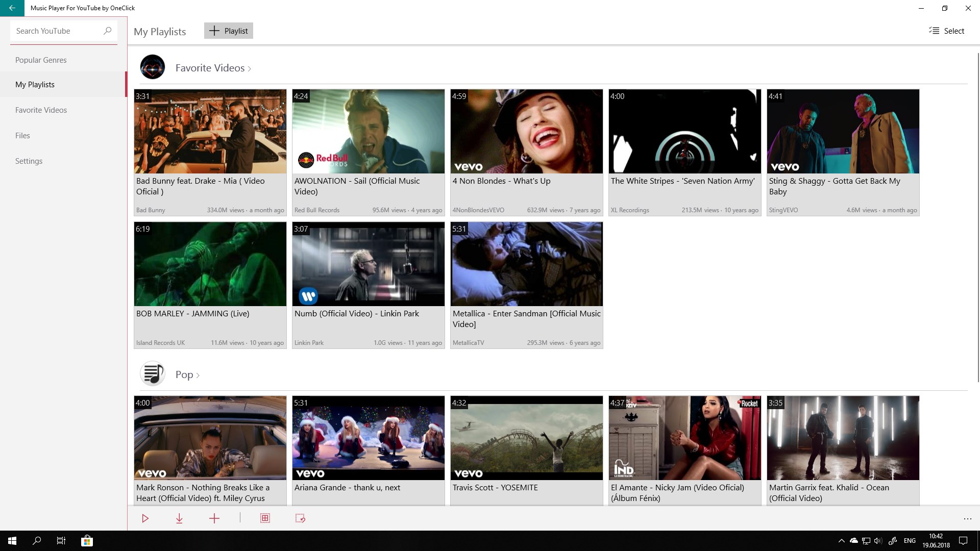980x551 pixels.
Task: Switch input language via ENG indicator
Action: [x=910, y=541]
